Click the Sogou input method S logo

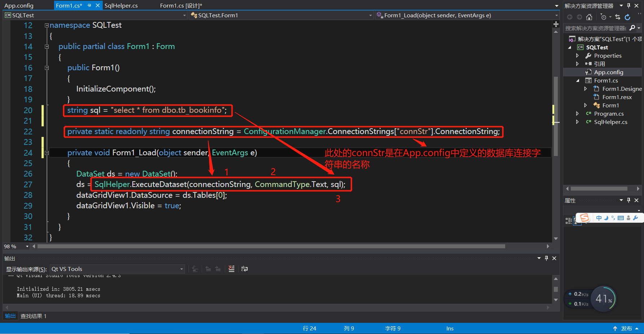point(585,218)
